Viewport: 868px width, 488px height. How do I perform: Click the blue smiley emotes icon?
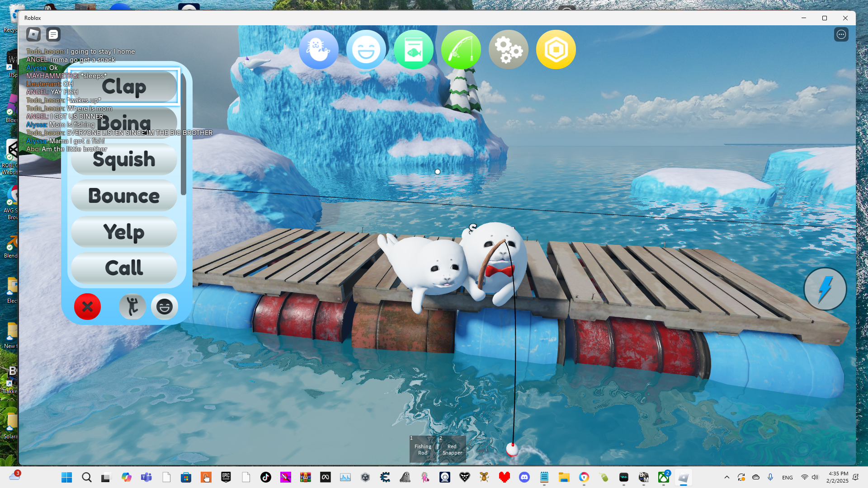click(x=366, y=50)
